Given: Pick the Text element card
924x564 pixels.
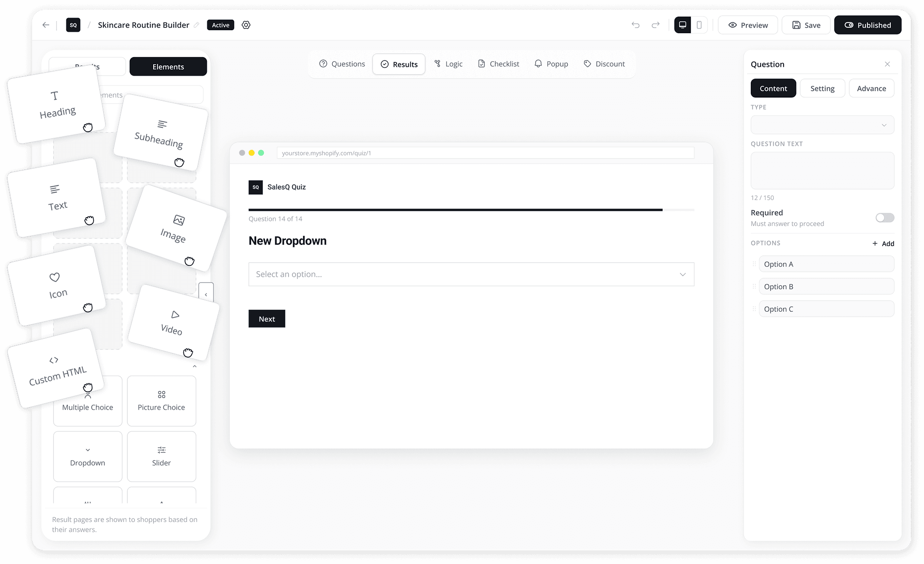Looking at the screenshot, I should coord(57,198).
